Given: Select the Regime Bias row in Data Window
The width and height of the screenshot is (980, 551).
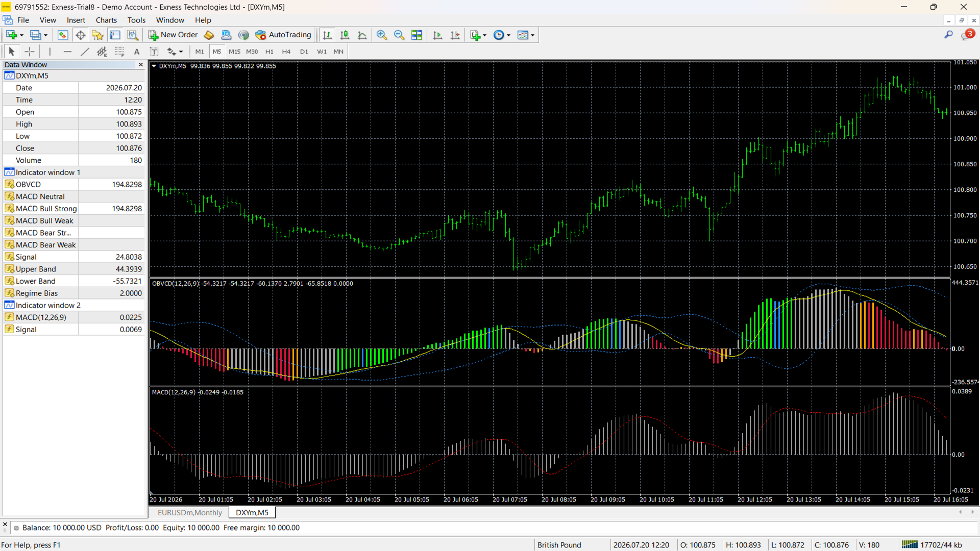Looking at the screenshot, I should [x=74, y=293].
